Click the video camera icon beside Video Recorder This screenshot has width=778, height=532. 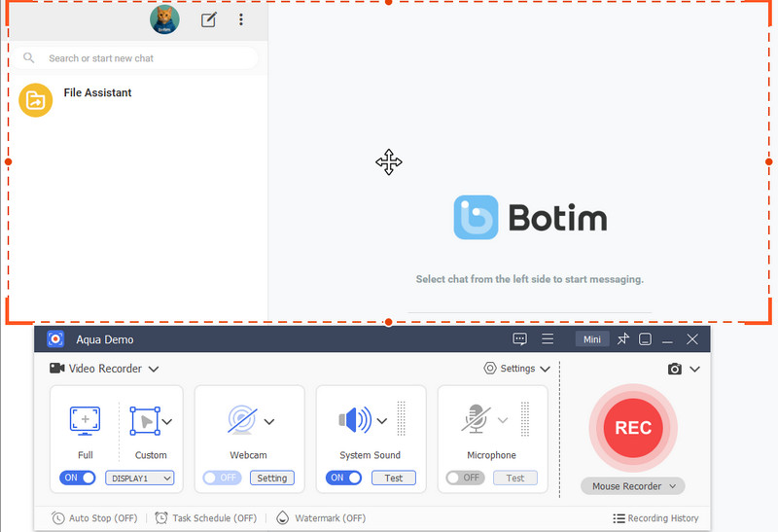57,369
